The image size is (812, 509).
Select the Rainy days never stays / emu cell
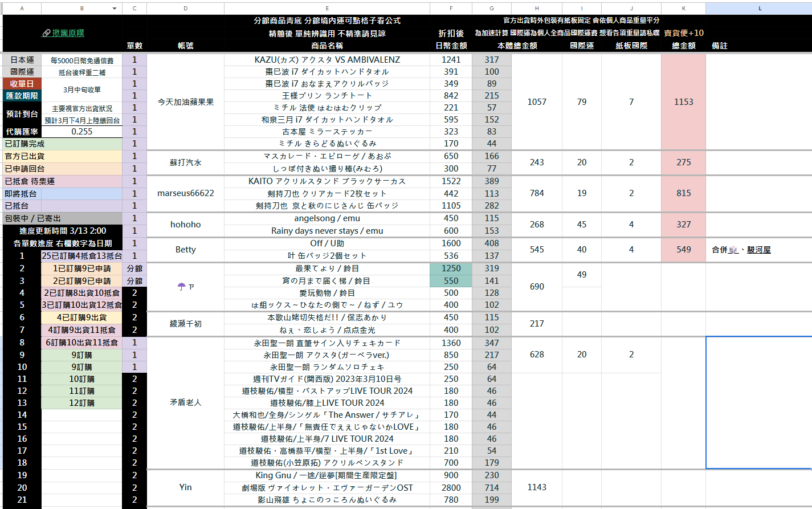pyautogui.click(x=327, y=231)
